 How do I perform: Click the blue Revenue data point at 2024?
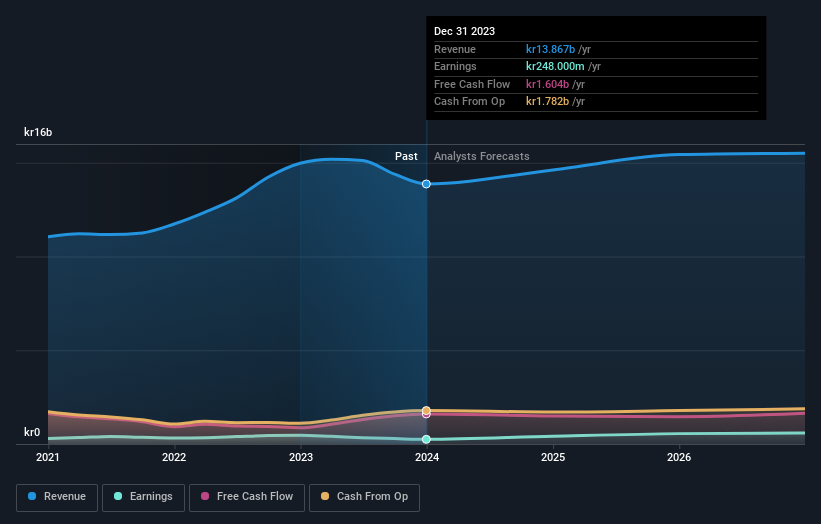[x=426, y=184]
